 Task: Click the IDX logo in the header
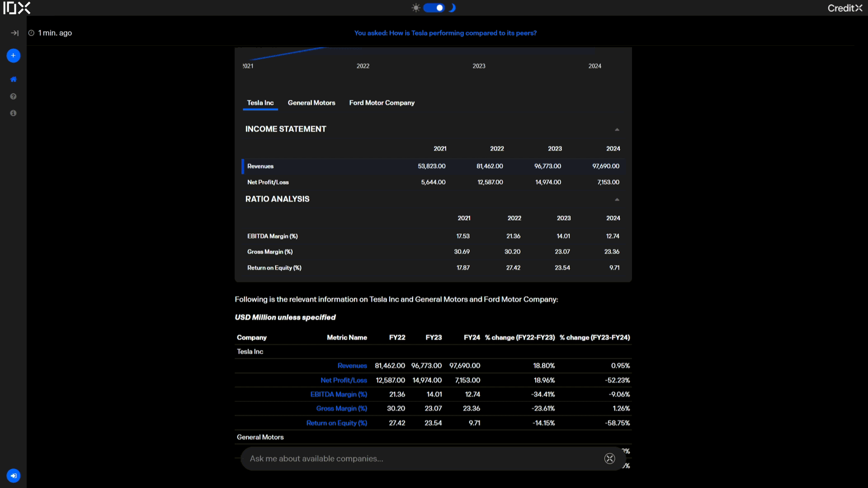[x=17, y=8]
